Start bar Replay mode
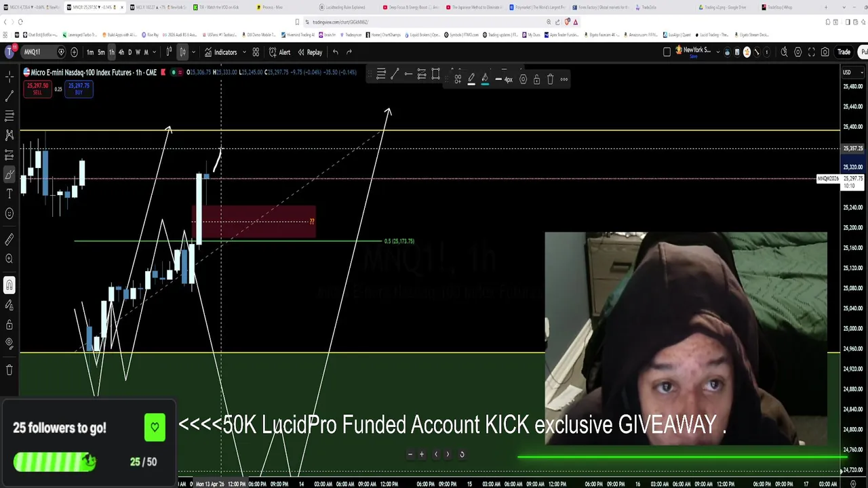Viewport: 868px width, 488px height. (x=310, y=52)
